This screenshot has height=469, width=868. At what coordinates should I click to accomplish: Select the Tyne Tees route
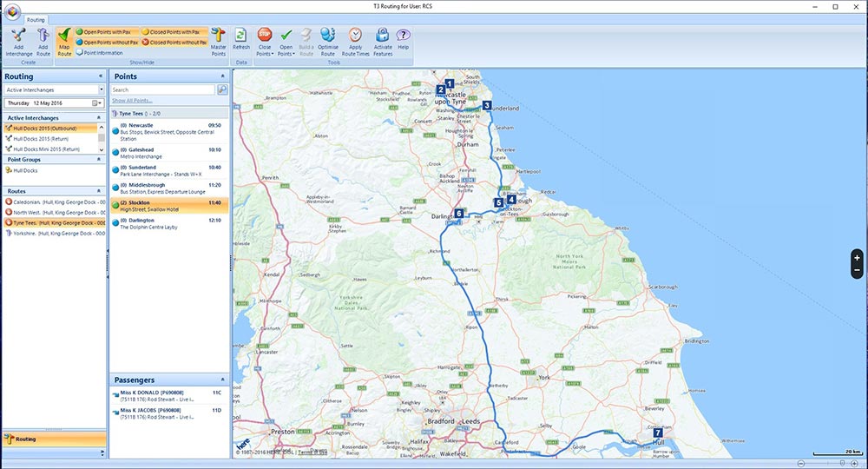point(54,223)
